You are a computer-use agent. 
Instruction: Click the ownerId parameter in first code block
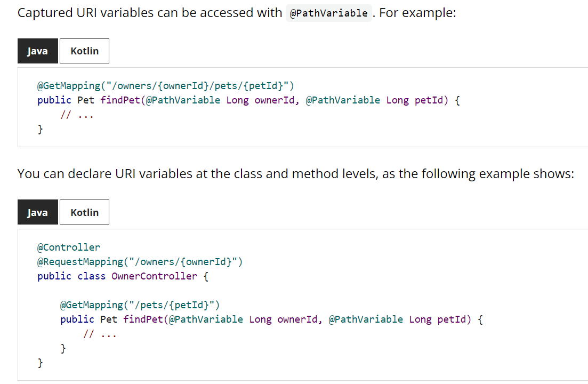[x=275, y=100]
